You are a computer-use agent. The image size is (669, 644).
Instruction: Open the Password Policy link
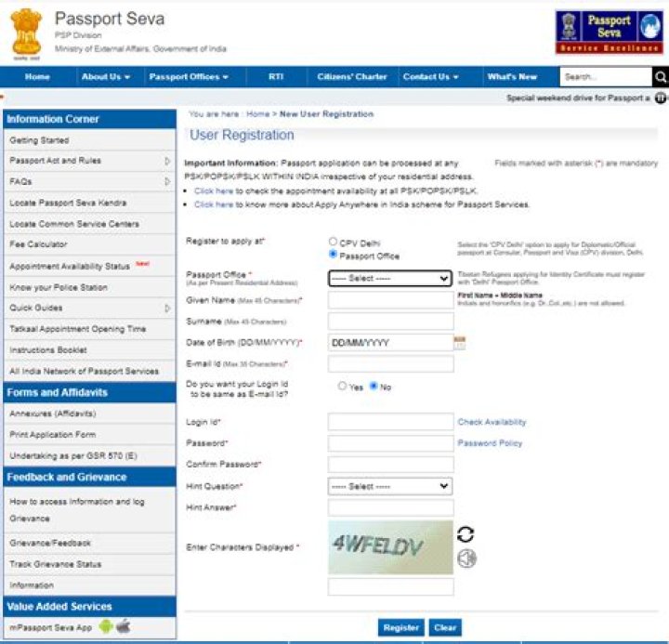[x=490, y=443]
